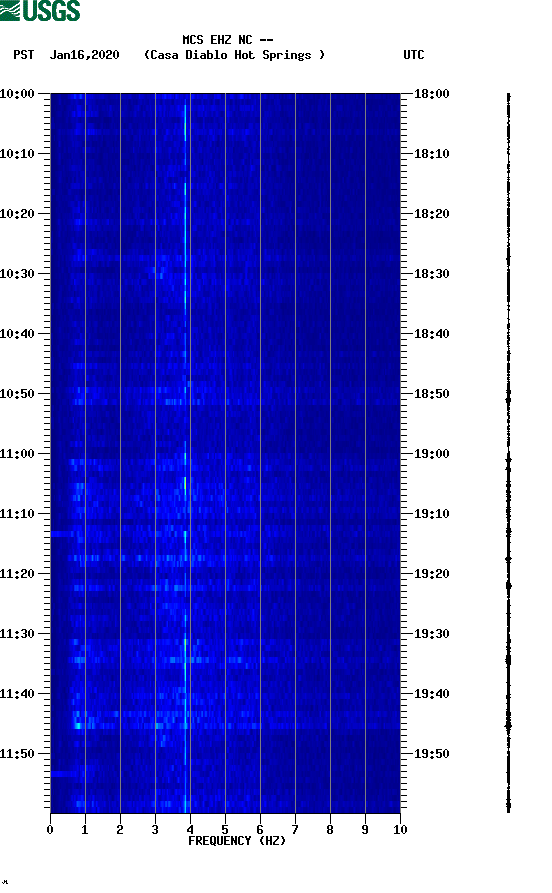Click the '18:00' UTC time label

(432, 93)
